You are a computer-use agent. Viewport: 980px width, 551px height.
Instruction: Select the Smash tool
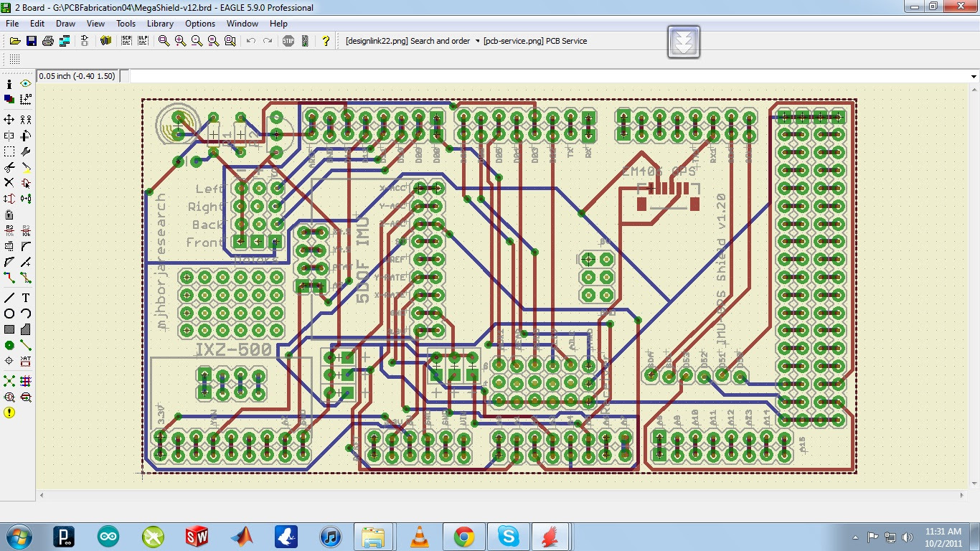[9, 246]
